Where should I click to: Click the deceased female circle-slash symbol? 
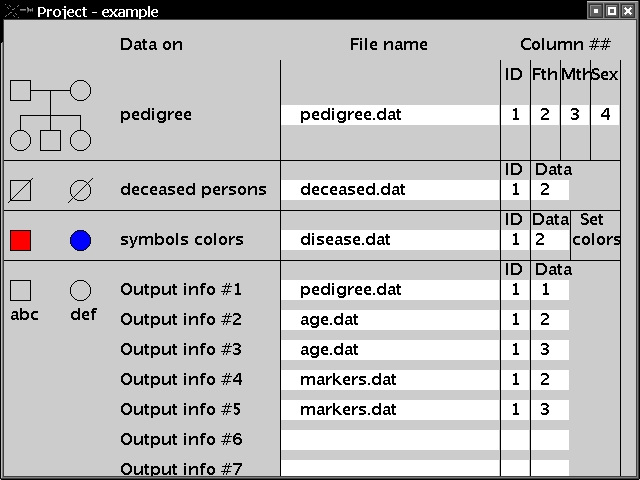click(x=80, y=190)
